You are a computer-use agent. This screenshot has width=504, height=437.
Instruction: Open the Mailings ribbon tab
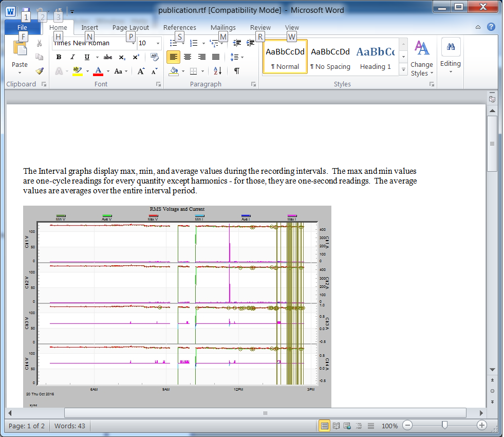point(223,27)
